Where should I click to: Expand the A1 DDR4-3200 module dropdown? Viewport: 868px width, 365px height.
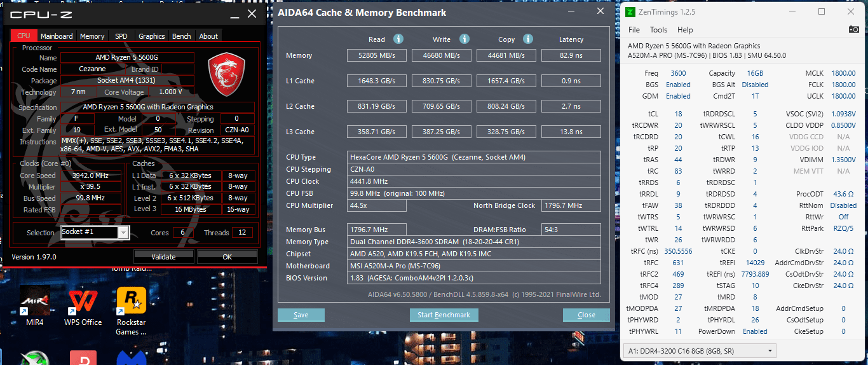[699, 351]
